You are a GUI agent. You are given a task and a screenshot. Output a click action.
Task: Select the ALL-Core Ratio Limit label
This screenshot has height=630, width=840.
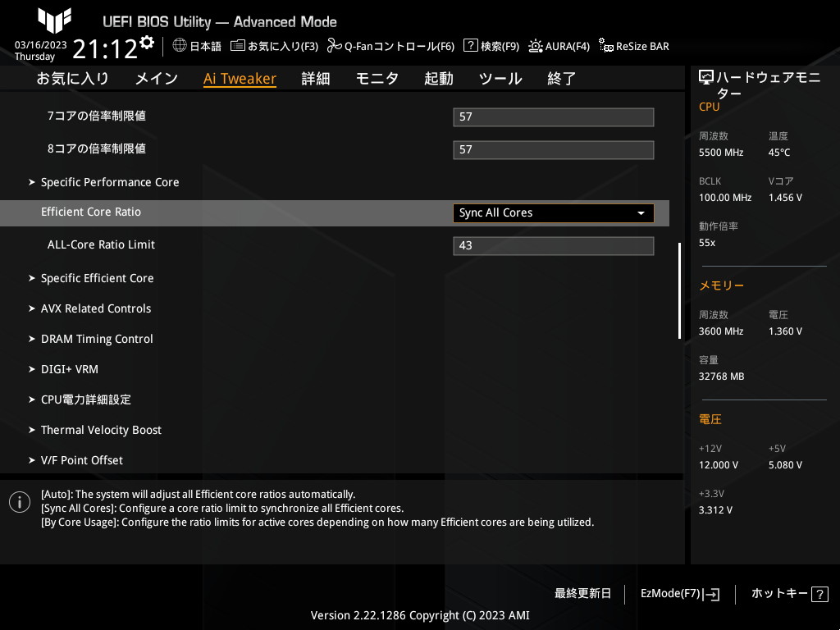pos(101,244)
